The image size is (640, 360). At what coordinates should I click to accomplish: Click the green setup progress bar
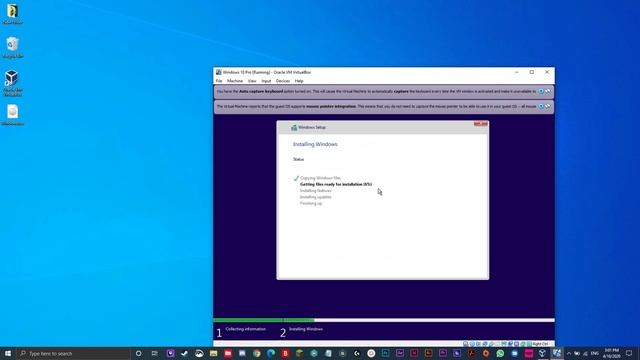pos(264,320)
